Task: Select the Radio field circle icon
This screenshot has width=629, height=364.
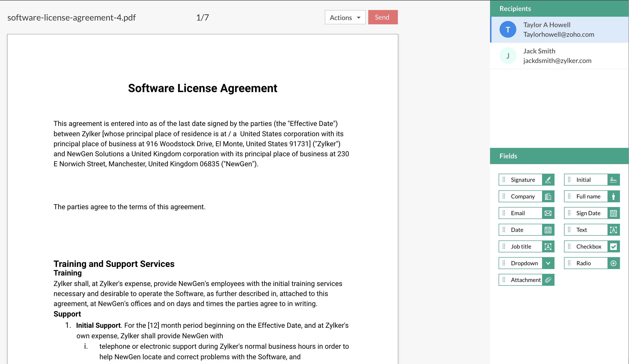Action: 613,263
